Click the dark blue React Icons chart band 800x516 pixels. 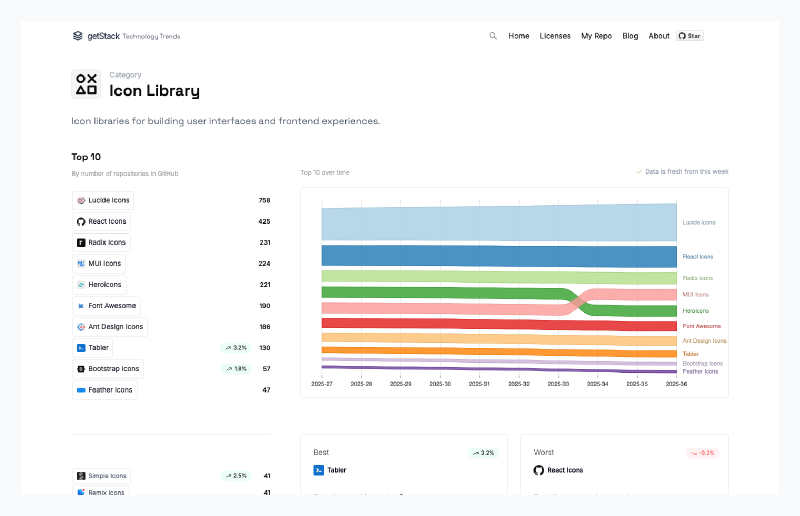point(498,255)
